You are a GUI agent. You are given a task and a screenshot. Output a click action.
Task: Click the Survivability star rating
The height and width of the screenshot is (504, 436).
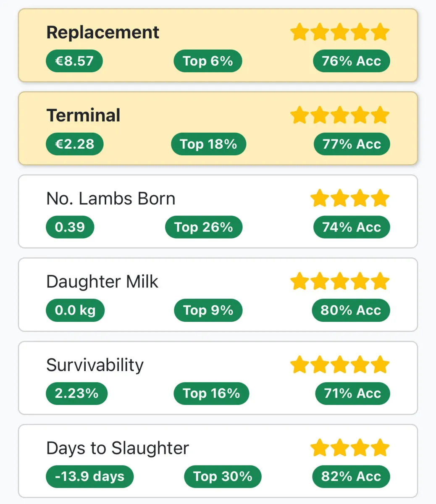point(339,365)
